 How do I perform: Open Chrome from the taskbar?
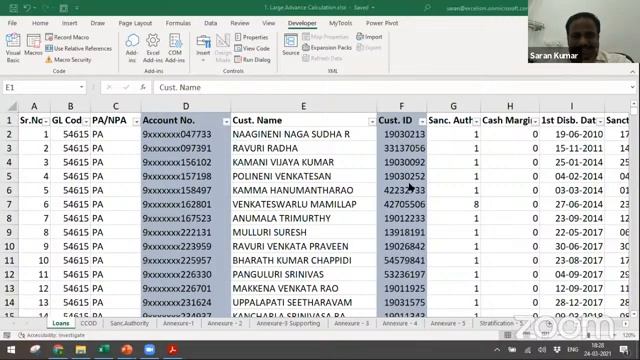(x=58, y=350)
